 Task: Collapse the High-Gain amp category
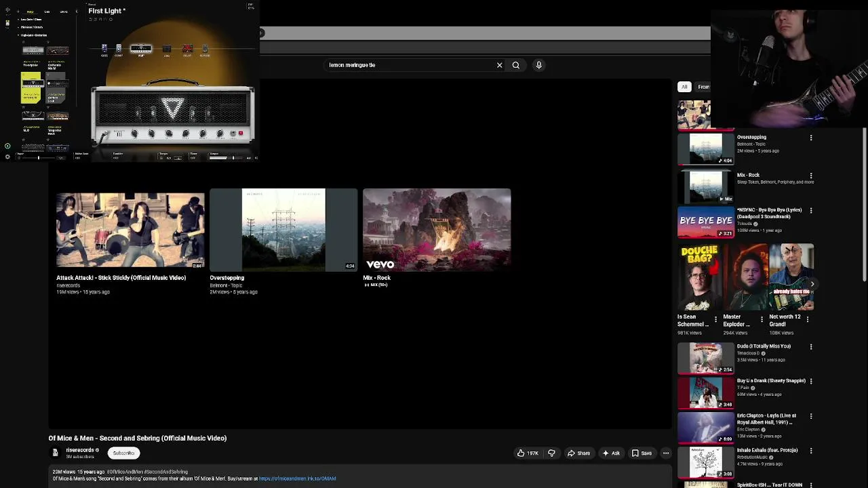click(33, 35)
